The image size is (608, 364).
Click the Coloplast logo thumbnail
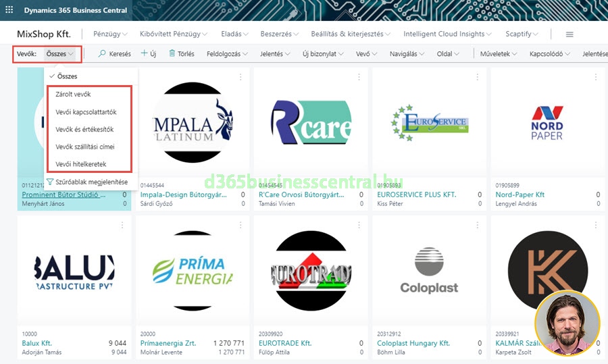click(x=428, y=270)
